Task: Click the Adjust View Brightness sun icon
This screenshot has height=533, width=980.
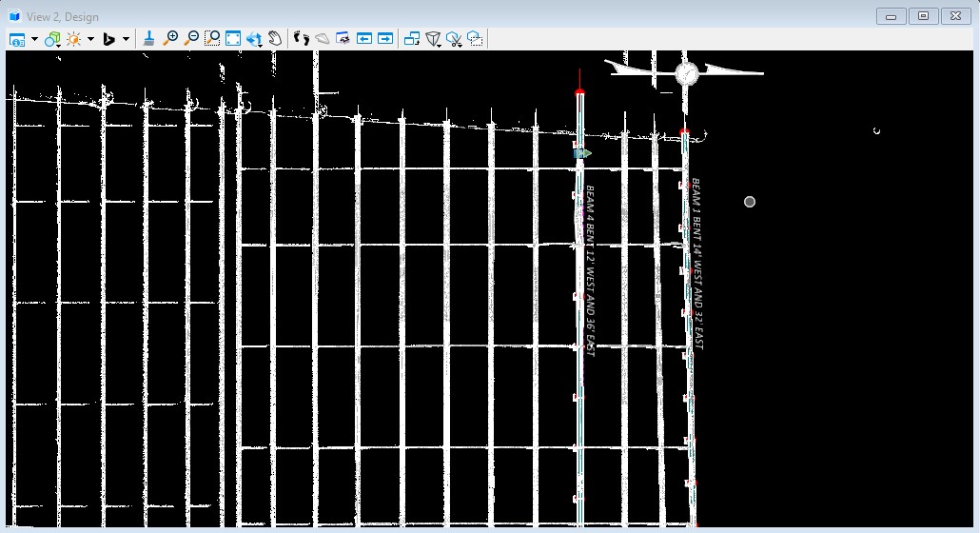Action: [x=73, y=39]
